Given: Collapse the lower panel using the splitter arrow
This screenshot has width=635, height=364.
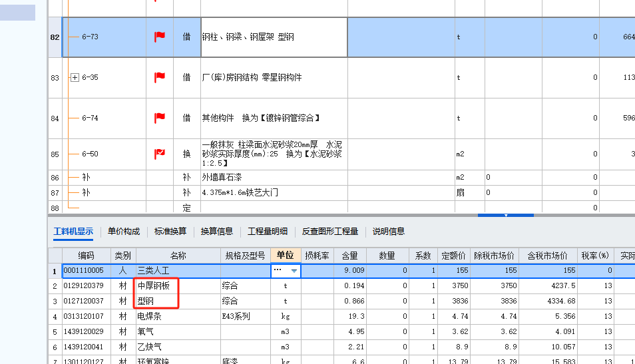Looking at the screenshot, I should coord(506,216).
